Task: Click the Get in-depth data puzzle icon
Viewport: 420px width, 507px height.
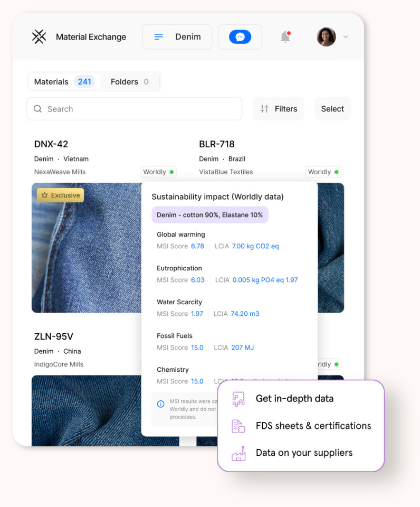Action: coord(238,399)
